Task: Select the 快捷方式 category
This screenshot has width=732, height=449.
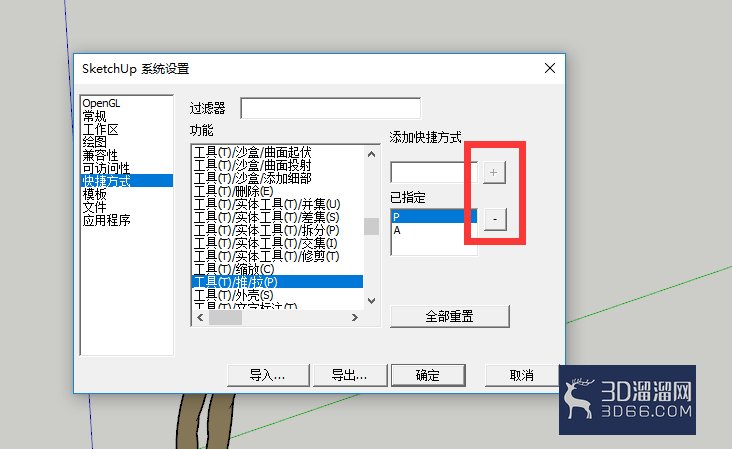Action: (x=127, y=181)
